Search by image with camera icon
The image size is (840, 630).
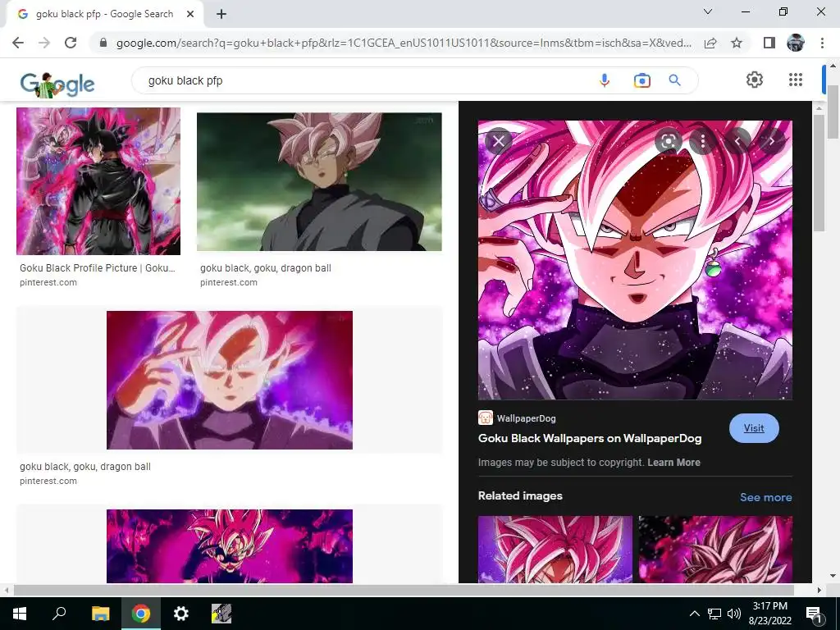(641, 80)
